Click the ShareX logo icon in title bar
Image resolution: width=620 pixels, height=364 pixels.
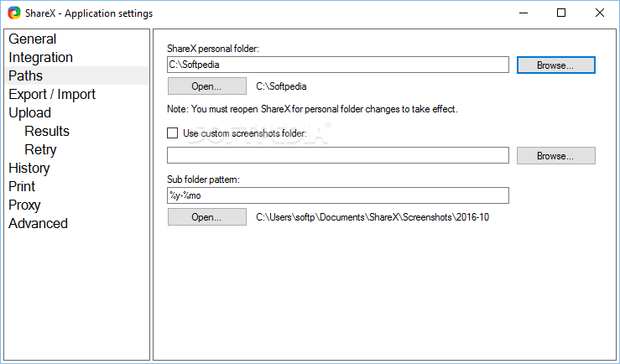14,13
